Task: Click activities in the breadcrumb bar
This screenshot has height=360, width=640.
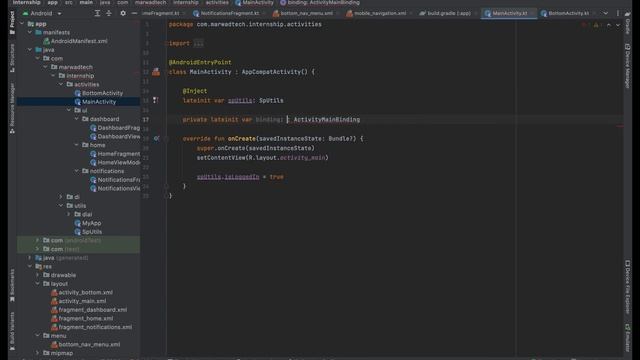Action: click(217, 3)
